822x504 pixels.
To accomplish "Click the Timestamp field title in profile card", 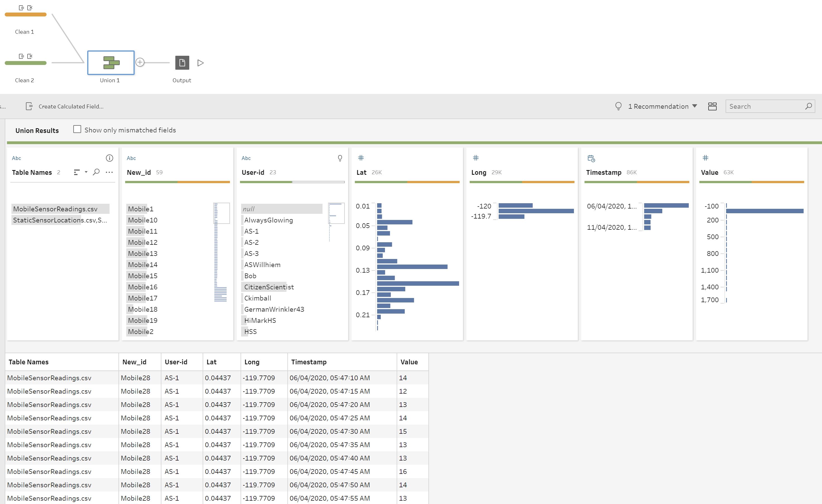I will [x=603, y=173].
